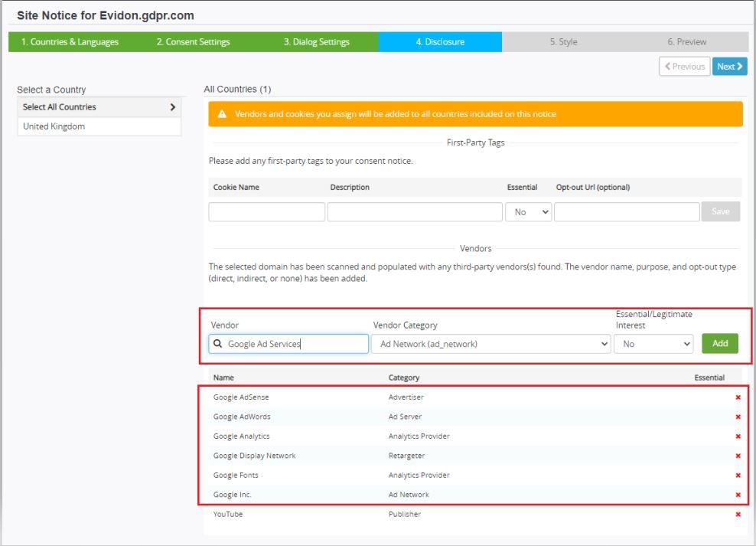Viewport: 756px width, 546px height.
Task: Click the Name column header
Action: click(x=223, y=378)
